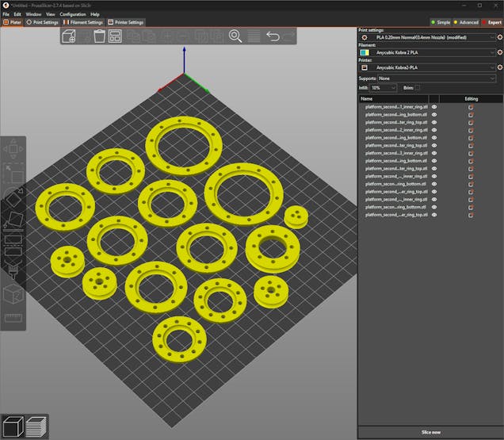The width and height of the screenshot is (504, 440).
Task: Enable the Brim checkbox
Action: 418,87
